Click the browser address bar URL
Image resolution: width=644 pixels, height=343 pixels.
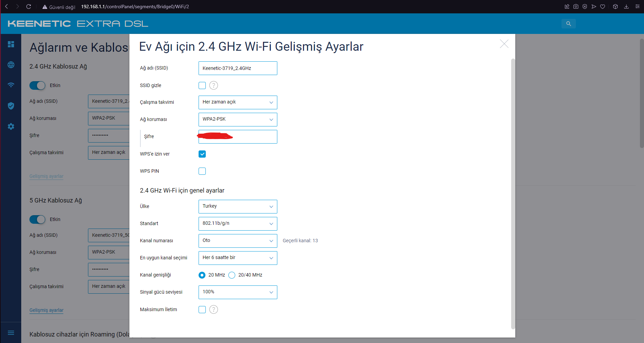135,7
